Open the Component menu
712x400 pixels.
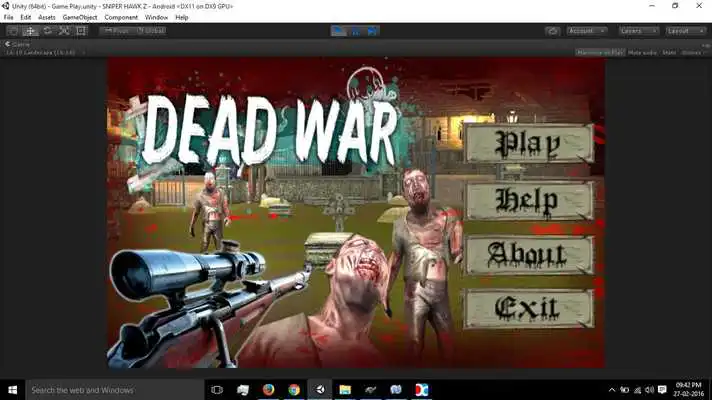pyautogui.click(x=121, y=17)
